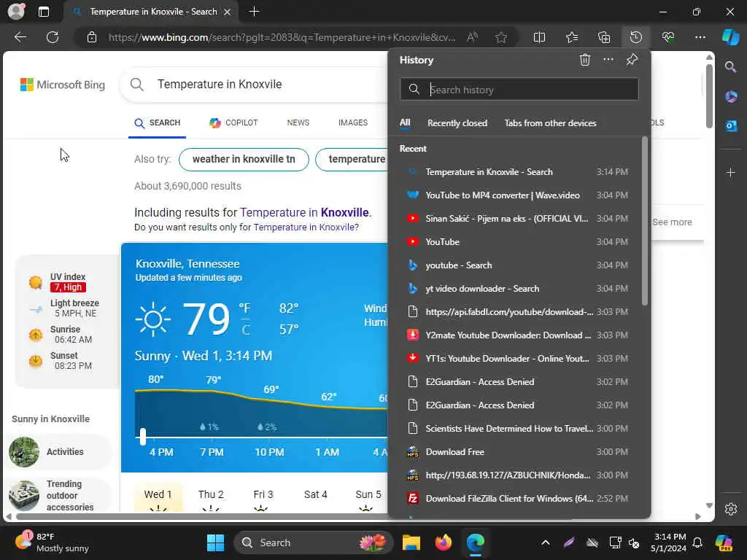The height and width of the screenshot is (560, 747).
Task: Open 'YT1s: Youtube Downloader' history entry
Action: [x=519, y=359]
